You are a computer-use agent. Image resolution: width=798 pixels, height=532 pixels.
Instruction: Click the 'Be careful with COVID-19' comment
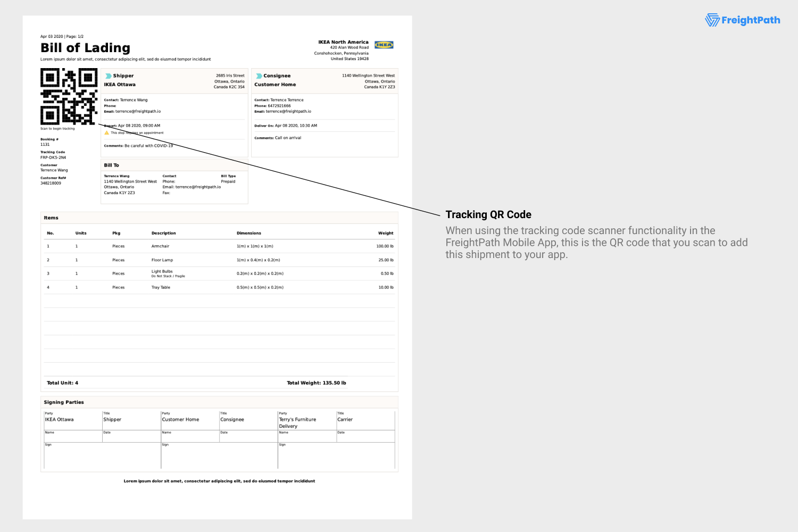tap(148, 146)
